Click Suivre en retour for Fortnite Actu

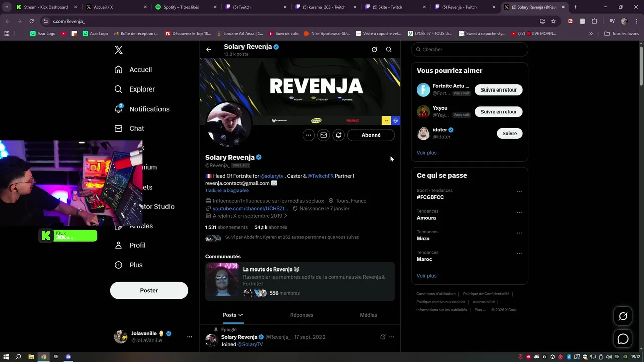point(499,89)
